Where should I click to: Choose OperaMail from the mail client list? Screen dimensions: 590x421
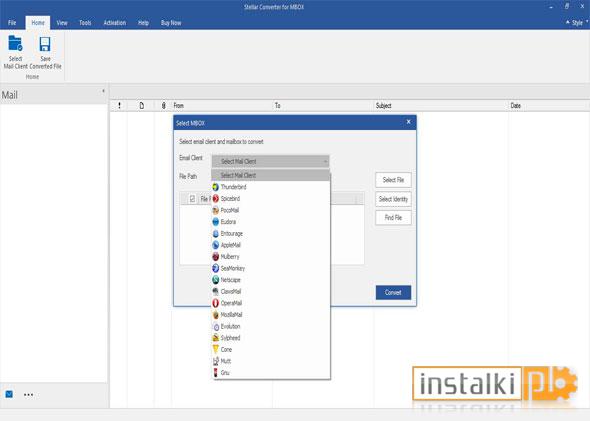tap(271, 303)
